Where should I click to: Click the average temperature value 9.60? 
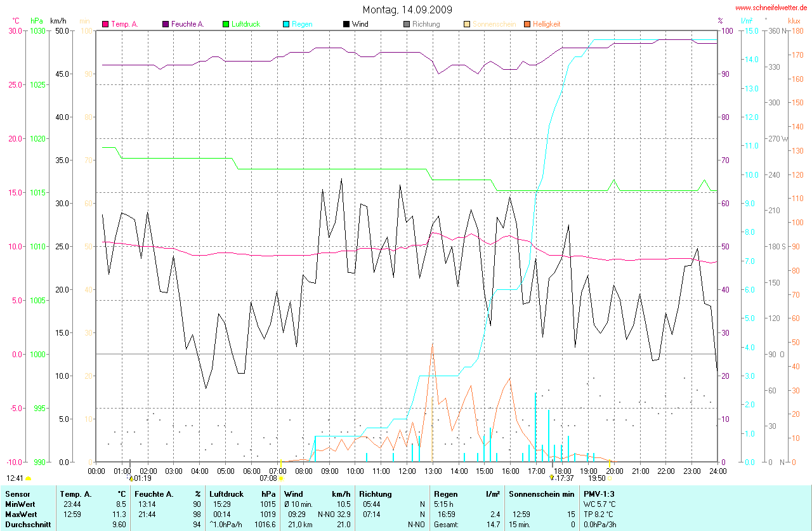point(119,525)
